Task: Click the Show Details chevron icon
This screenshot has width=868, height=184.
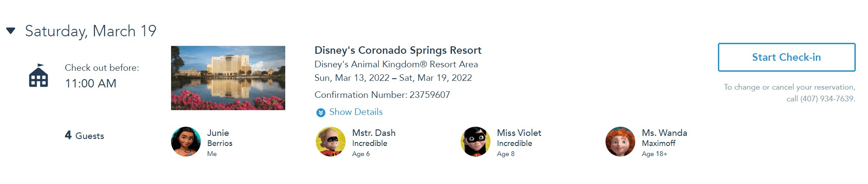Action: [x=321, y=113]
